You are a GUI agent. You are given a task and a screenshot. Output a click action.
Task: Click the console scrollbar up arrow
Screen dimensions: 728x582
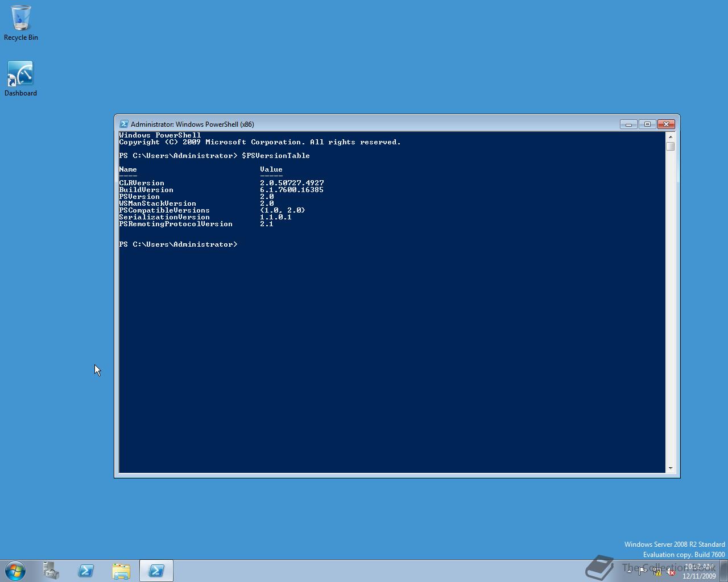(x=670, y=136)
